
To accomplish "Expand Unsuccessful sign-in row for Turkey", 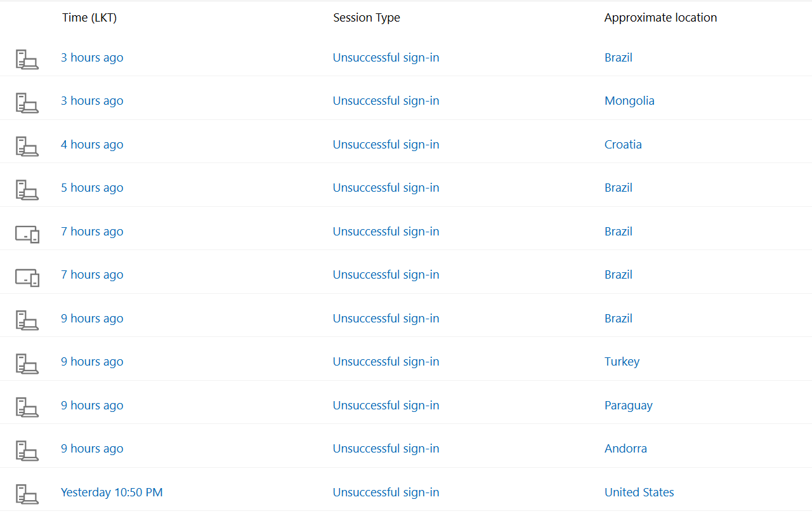I will click(406, 361).
